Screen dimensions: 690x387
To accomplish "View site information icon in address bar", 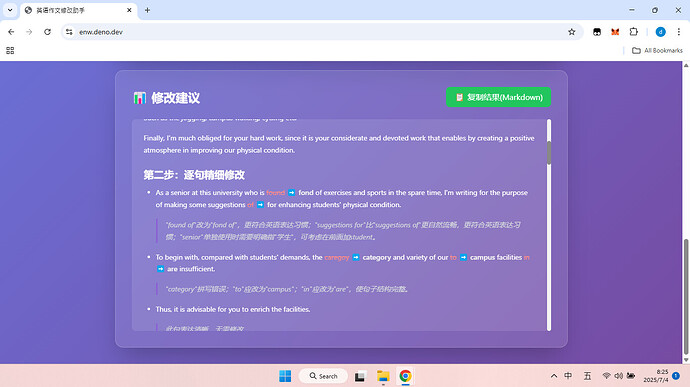I will pos(69,32).
